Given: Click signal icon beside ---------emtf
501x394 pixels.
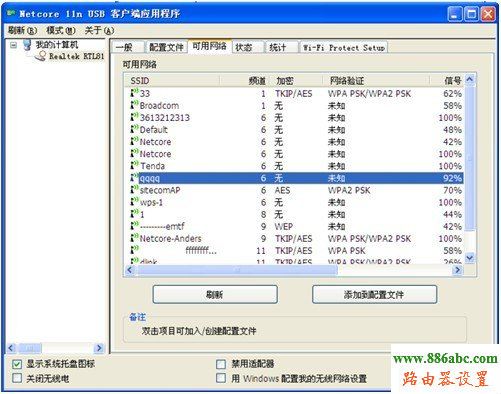Looking at the screenshot, I should coord(134,226).
